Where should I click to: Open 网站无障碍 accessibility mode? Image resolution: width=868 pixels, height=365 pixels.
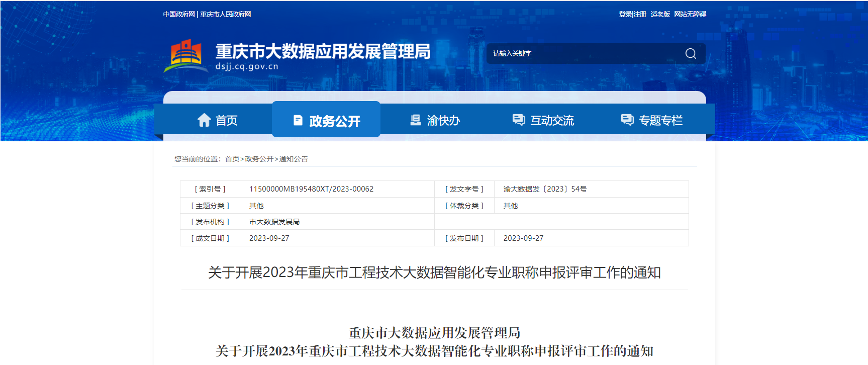click(x=690, y=14)
